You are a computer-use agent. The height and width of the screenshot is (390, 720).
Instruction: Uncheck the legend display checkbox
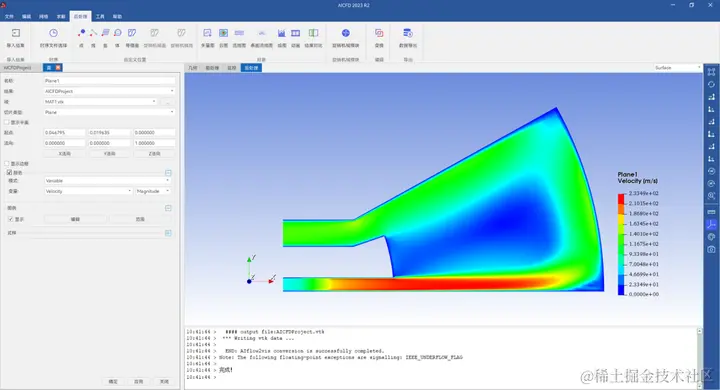[11, 219]
